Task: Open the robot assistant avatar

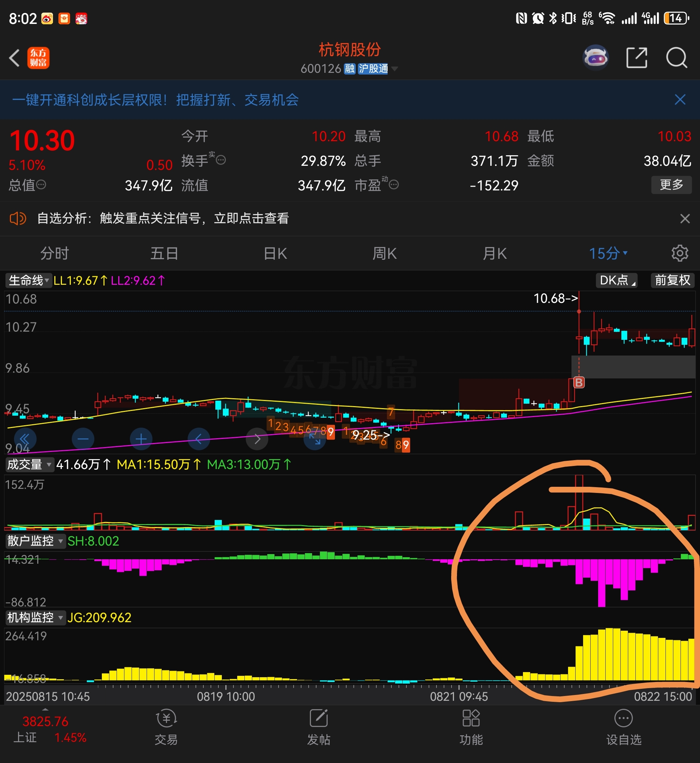Action: click(595, 57)
